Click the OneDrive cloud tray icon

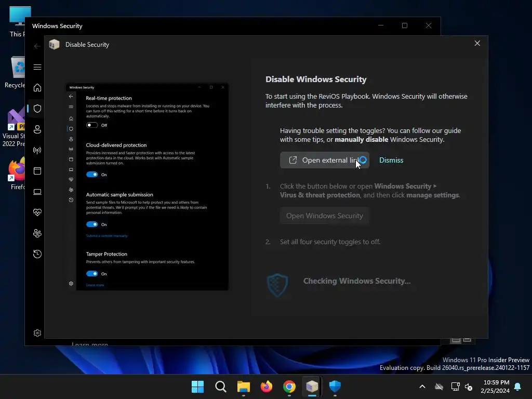pyautogui.click(x=439, y=387)
